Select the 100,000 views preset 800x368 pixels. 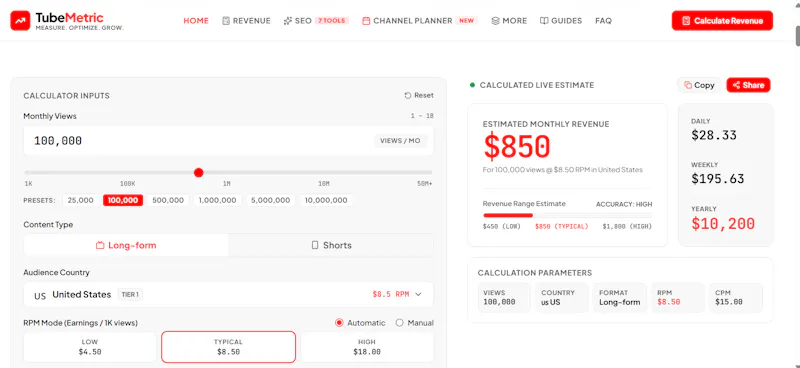click(123, 201)
